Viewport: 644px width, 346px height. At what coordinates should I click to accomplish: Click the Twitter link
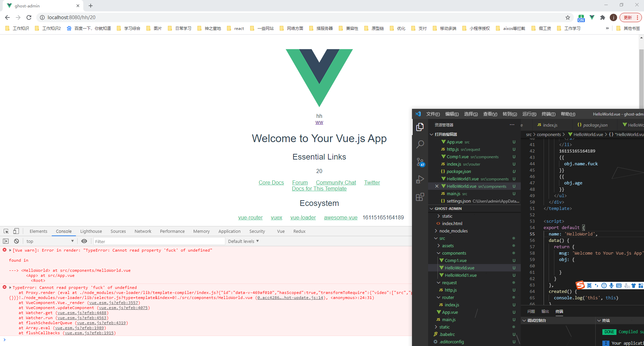point(372,182)
